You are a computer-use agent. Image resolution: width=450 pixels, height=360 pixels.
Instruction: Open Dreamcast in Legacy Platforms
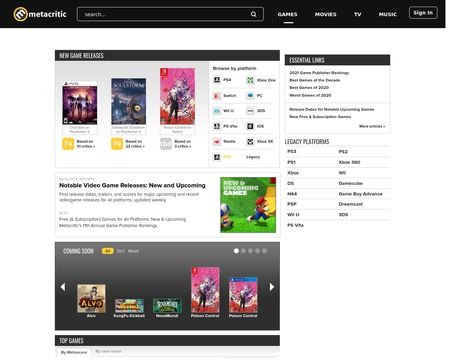coord(351,204)
